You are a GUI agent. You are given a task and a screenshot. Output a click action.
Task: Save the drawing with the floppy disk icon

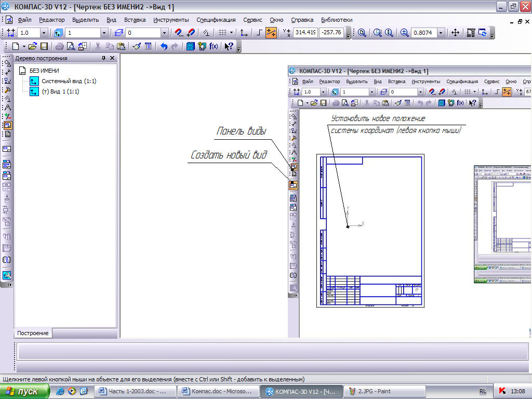44,46
